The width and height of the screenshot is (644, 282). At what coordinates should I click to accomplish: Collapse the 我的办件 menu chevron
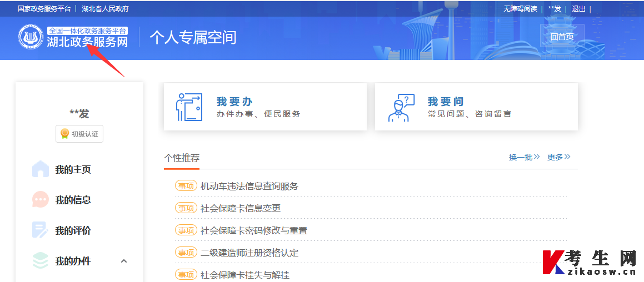(x=124, y=261)
